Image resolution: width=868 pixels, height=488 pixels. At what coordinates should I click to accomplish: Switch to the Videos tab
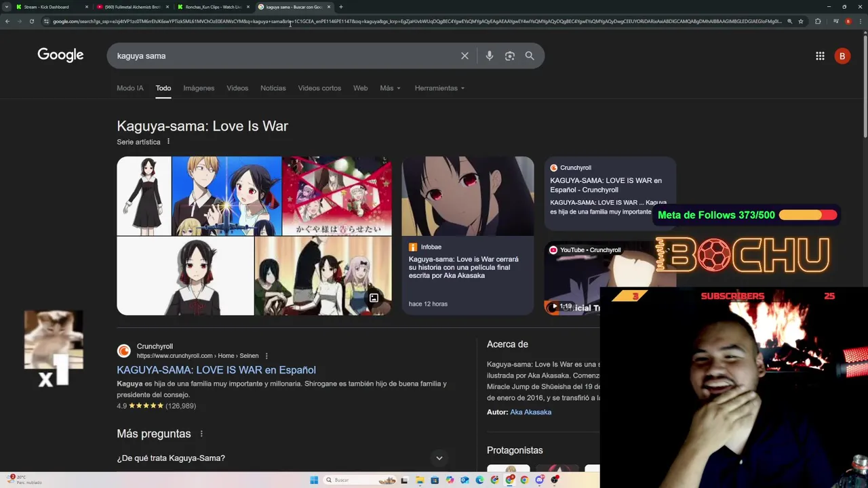(x=237, y=88)
